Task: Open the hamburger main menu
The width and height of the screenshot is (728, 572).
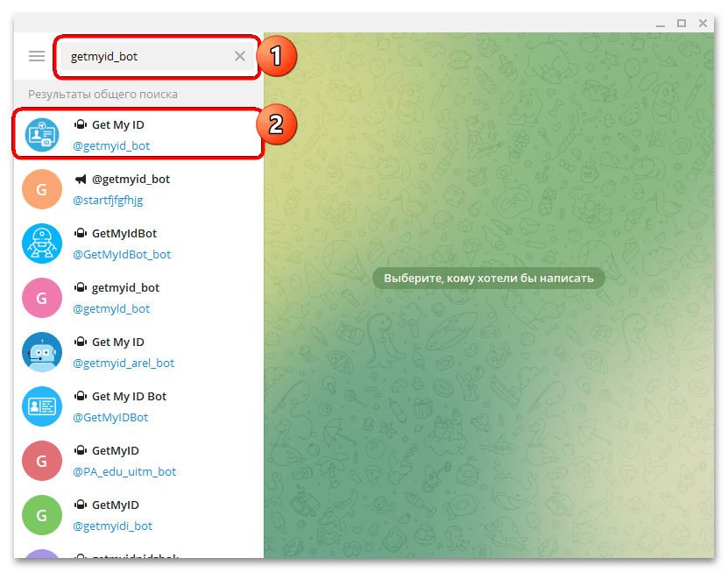Action: tap(37, 56)
